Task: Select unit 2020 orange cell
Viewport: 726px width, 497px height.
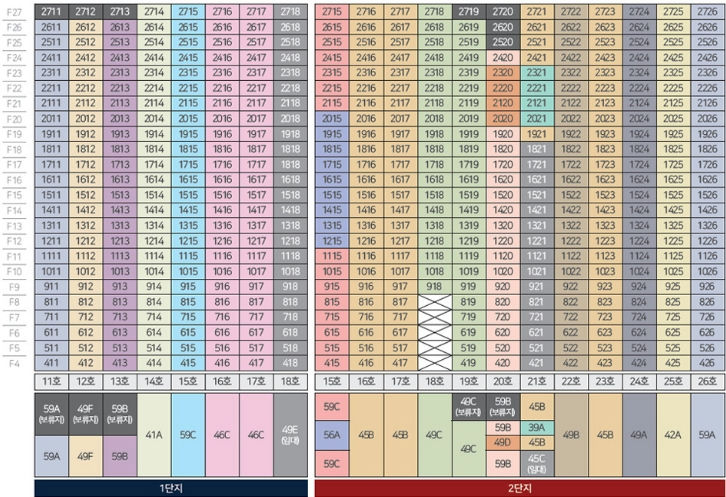Action: point(503,119)
